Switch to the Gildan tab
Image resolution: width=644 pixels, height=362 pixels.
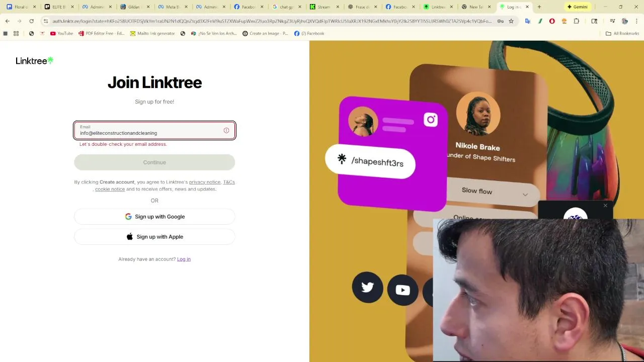(x=135, y=7)
